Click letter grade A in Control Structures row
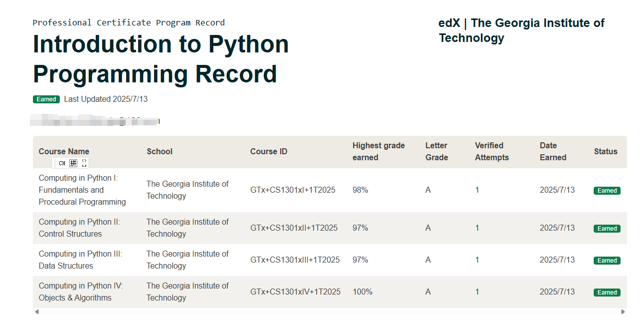The image size is (644, 322). 428,228
